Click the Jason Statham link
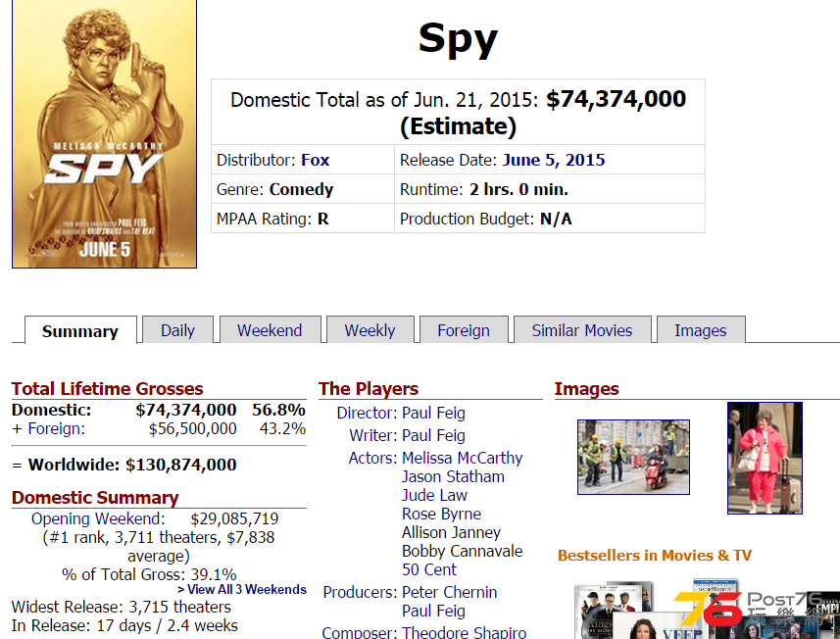Viewport: 840px width, 639px height. 453,476
